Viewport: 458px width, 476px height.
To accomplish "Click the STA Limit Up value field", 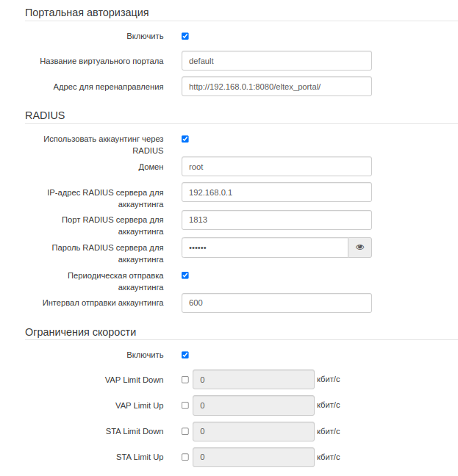I will [x=254, y=457].
